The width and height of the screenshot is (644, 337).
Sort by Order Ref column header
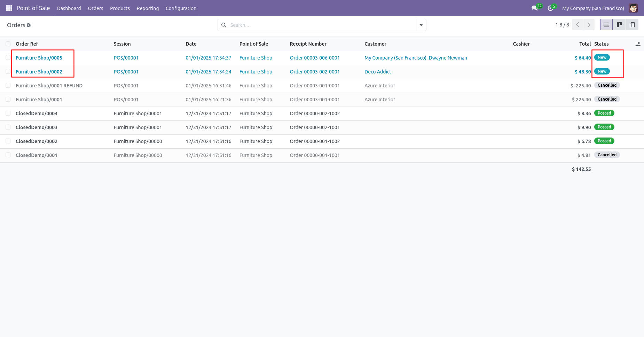tap(27, 44)
